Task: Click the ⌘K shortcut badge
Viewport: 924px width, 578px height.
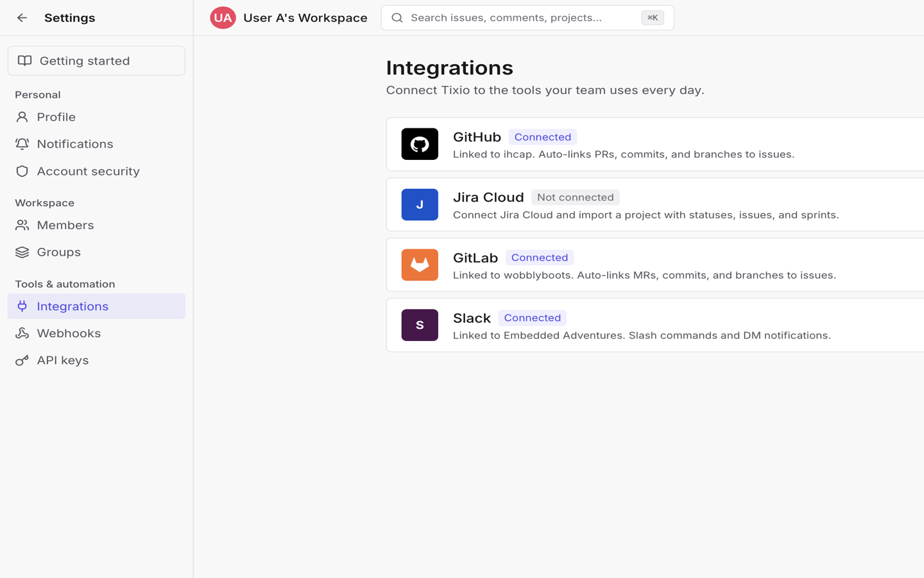Action: coord(653,18)
